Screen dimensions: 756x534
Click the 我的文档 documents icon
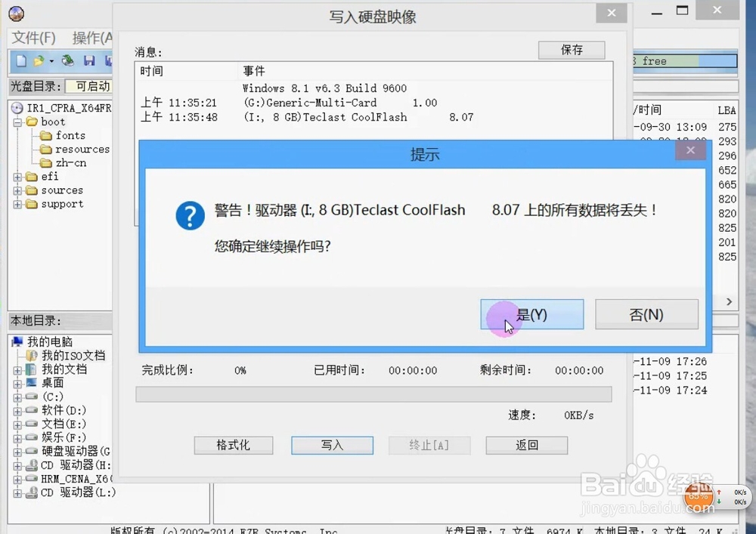pyautogui.click(x=31, y=369)
